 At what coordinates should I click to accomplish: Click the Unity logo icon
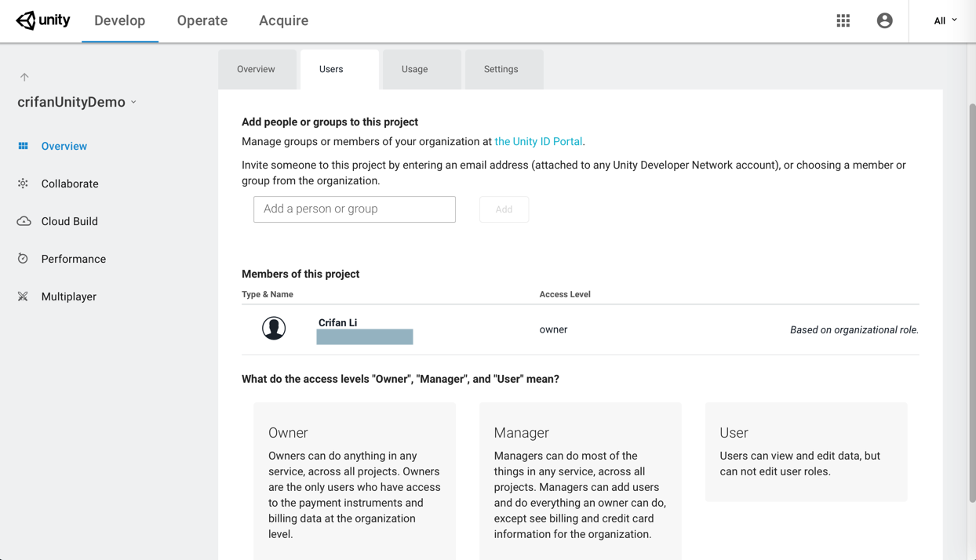pyautogui.click(x=27, y=20)
